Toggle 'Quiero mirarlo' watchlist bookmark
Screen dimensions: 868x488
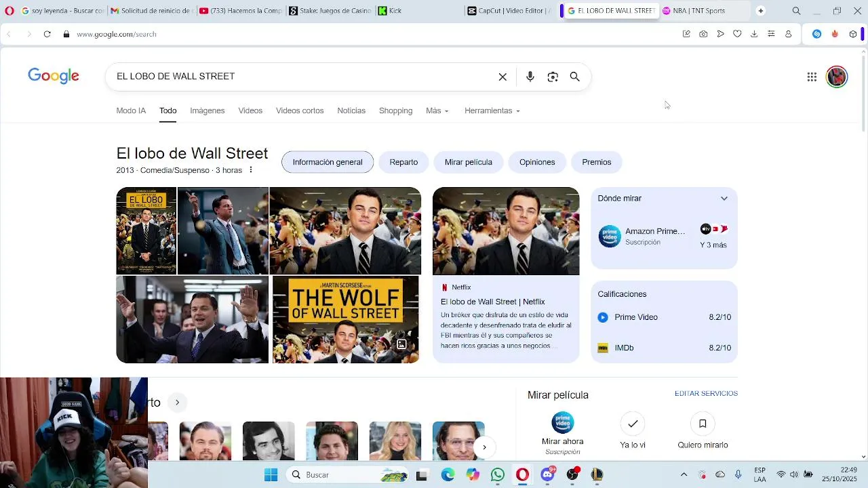click(x=703, y=431)
